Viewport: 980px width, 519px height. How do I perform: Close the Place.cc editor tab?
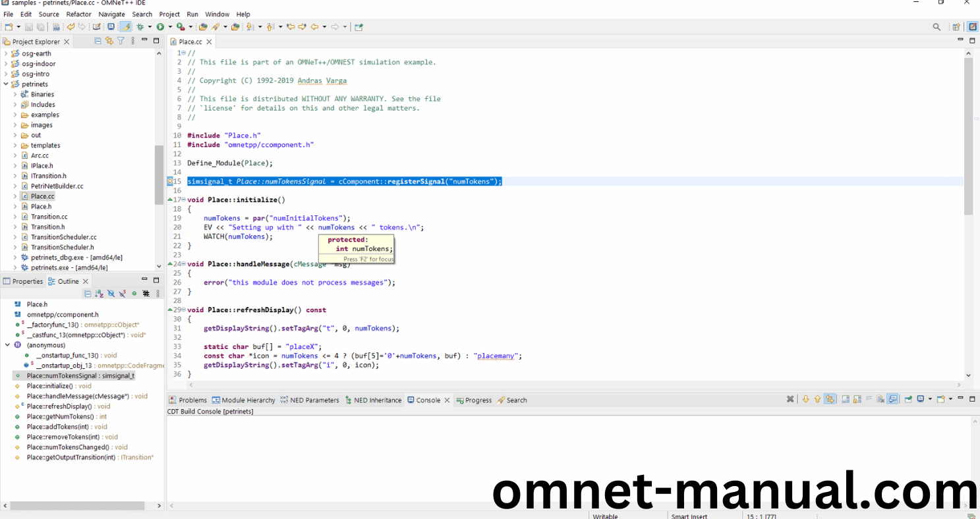(209, 41)
